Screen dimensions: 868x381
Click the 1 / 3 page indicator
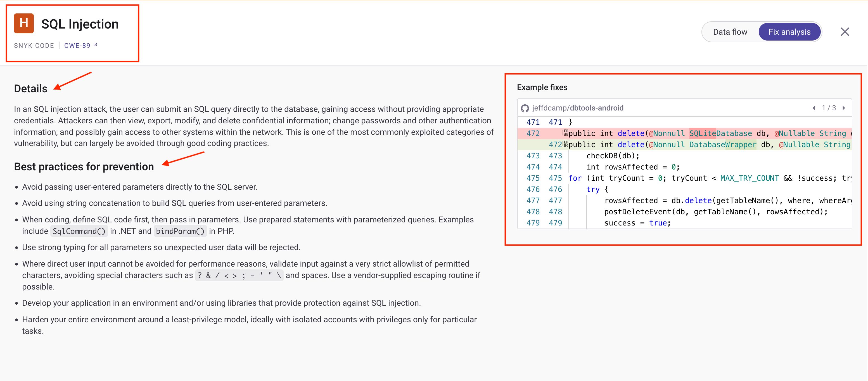tap(829, 108)
